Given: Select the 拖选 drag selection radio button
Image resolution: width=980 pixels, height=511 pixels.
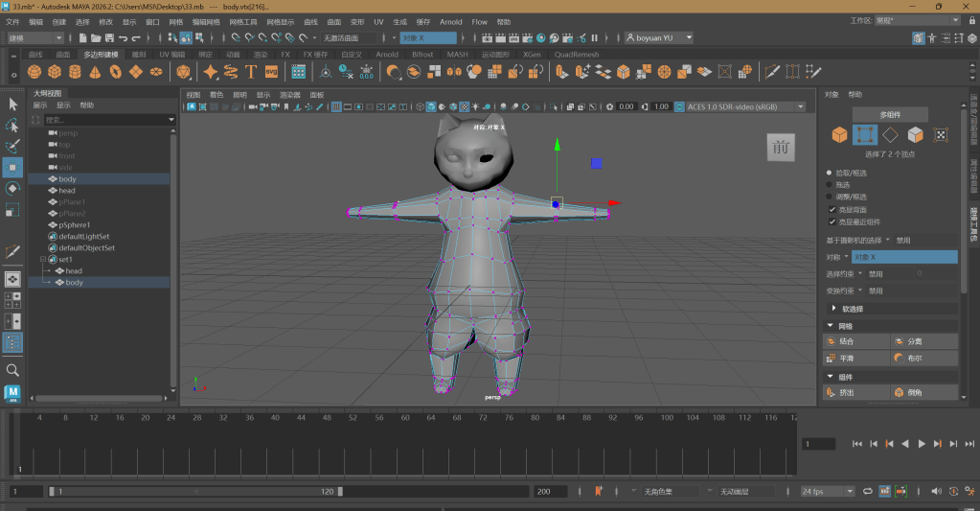Looking at the screenshot, I should (x=830, y=184).
